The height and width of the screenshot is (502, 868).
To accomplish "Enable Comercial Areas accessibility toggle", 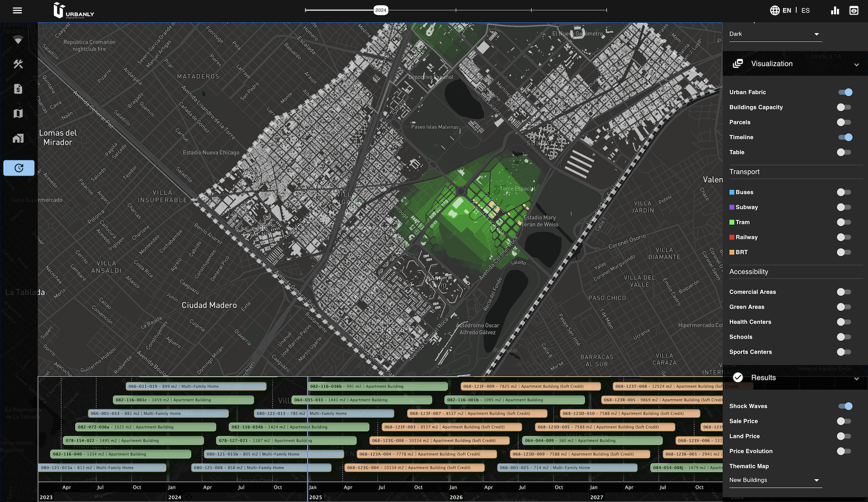I will point(844,292).
